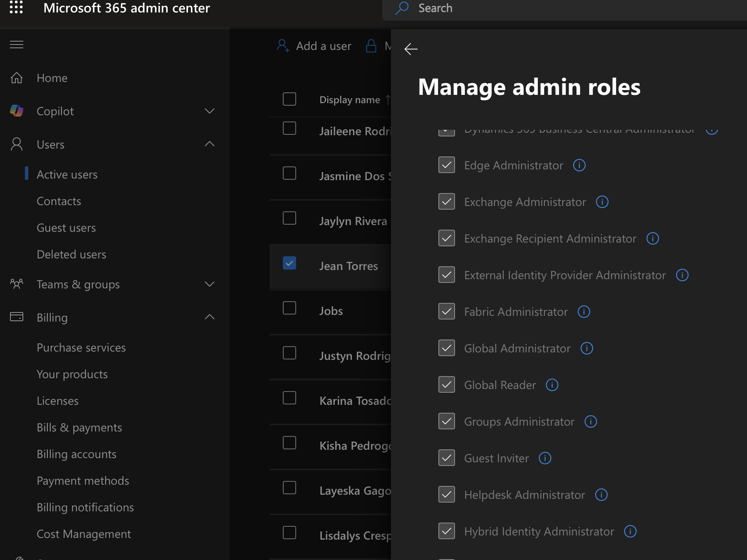Collapse the Users section chevron
The image size is (747, 560).
(210, 144)
